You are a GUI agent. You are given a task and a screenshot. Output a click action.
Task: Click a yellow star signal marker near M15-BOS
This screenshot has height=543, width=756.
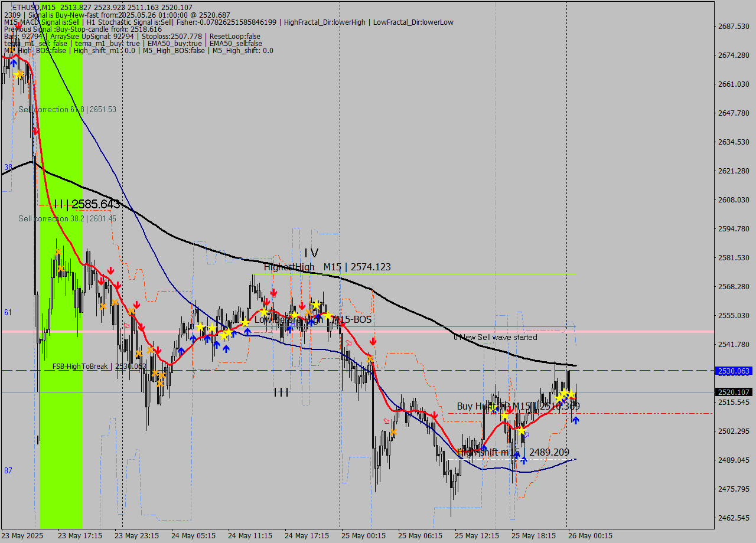click(x=328, y=316)
